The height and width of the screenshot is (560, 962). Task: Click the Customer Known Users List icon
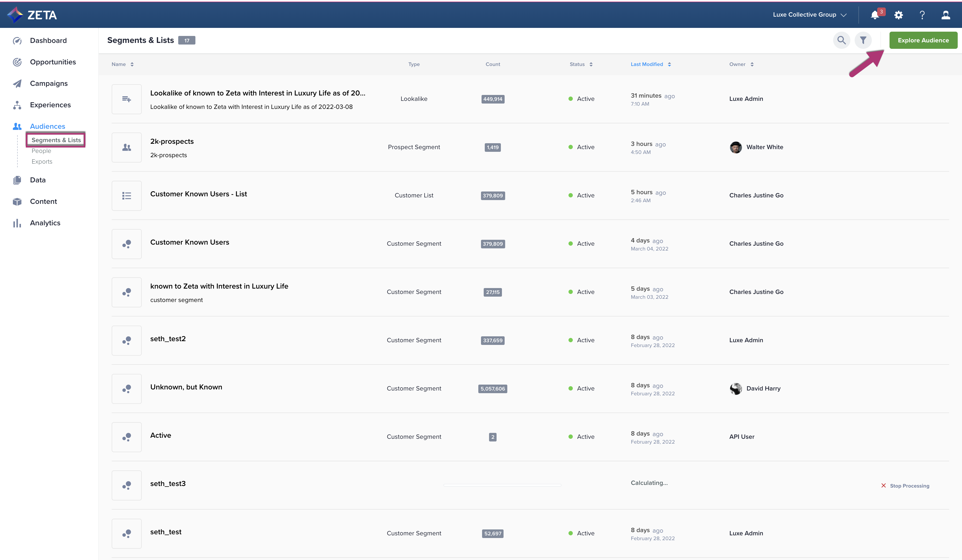(x=126, y=196)
